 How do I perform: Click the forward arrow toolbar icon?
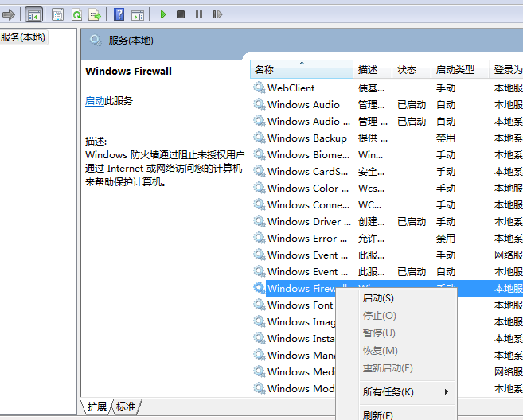8,14
